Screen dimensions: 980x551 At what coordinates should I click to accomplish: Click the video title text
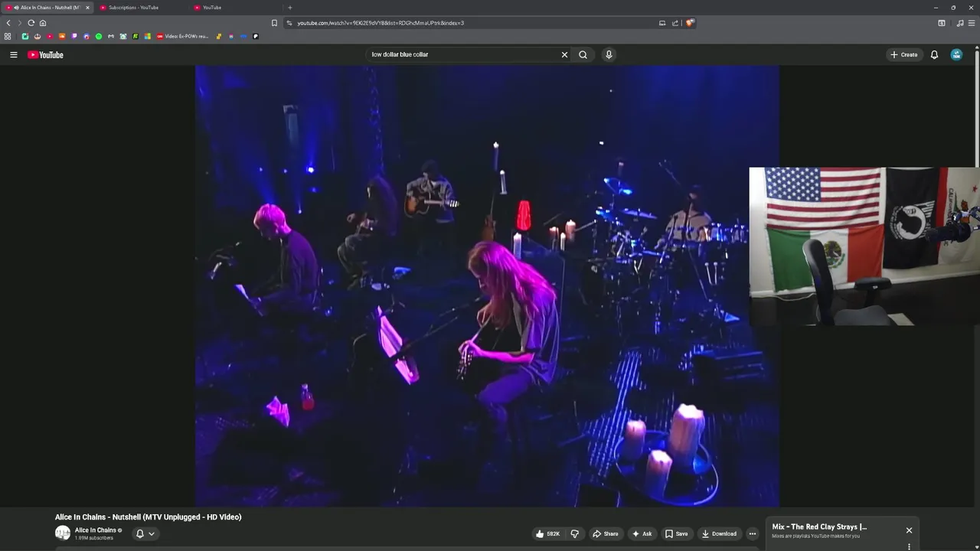point(148,517)
